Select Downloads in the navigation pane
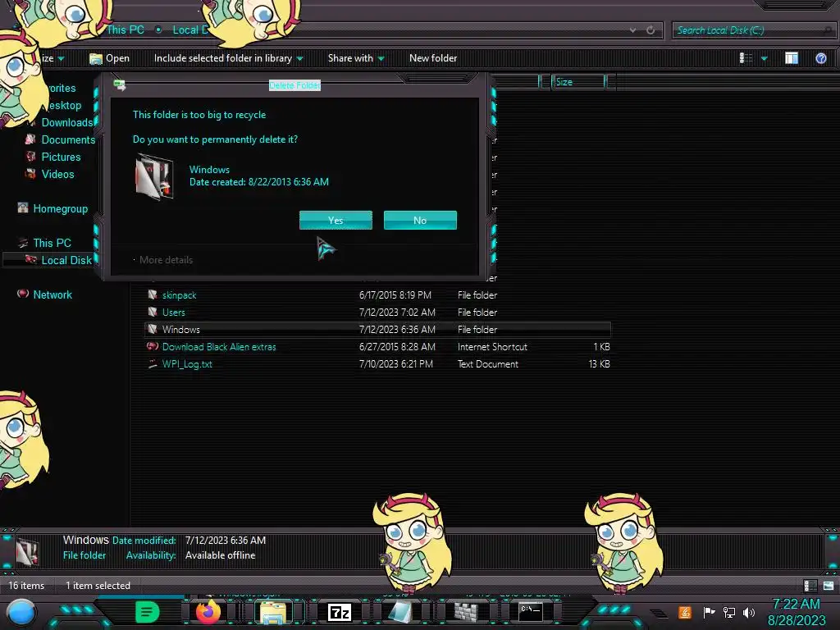 (67, 123)
